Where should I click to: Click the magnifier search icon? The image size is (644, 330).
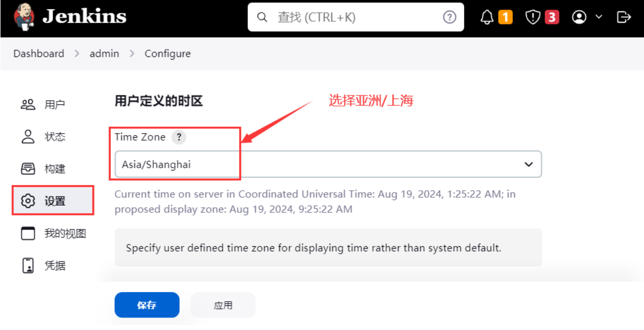(x=262, y=17)
